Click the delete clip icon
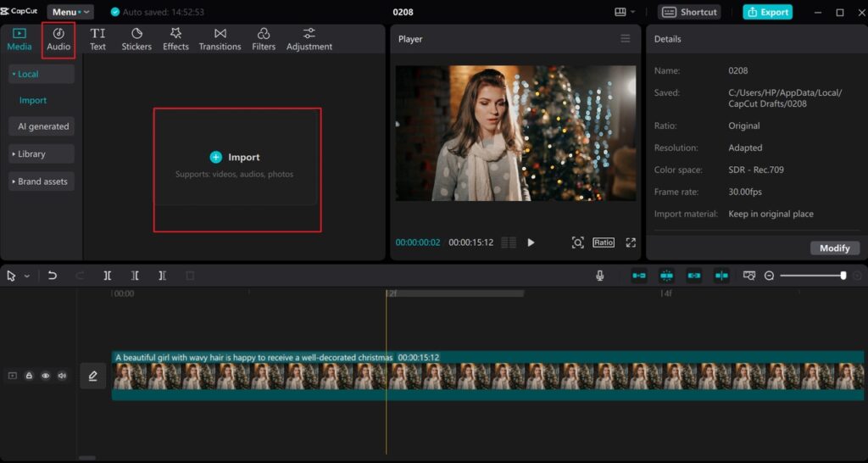 190,276
